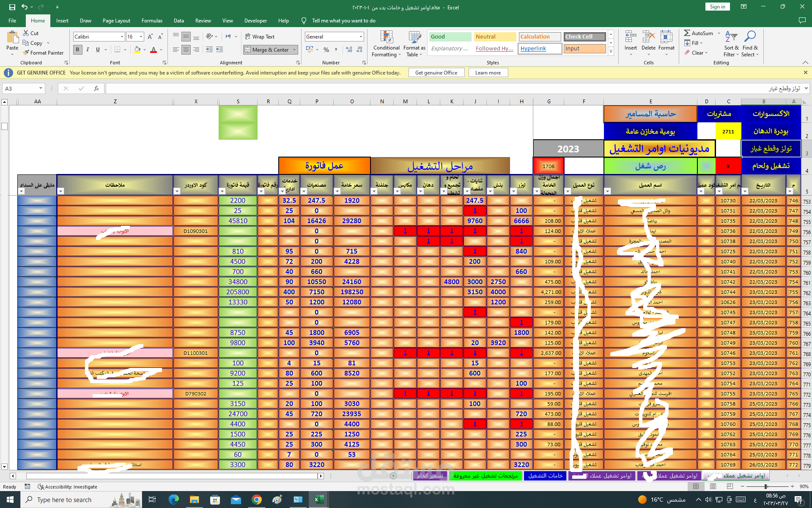Click the Get genuine Office button

pyautogui.click(x=436, y=73)
